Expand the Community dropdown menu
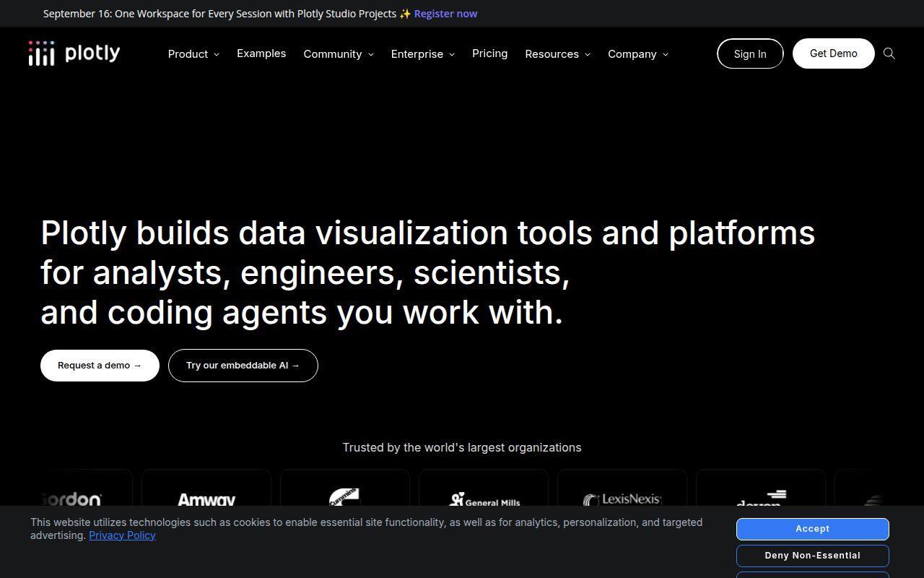The image size is (924, 578). pos(339,54)
